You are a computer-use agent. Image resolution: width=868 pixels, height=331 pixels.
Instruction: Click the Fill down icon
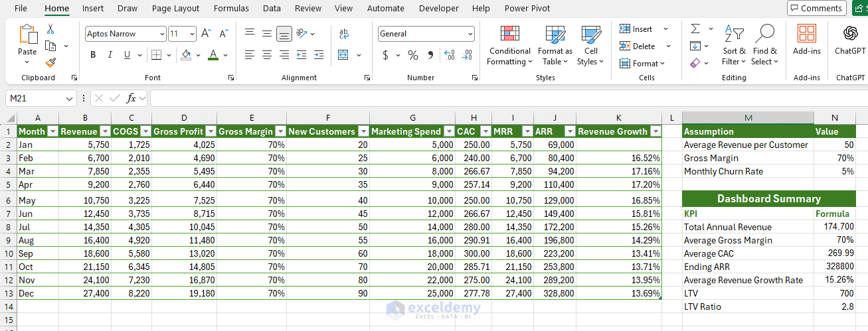click(695, 46)
